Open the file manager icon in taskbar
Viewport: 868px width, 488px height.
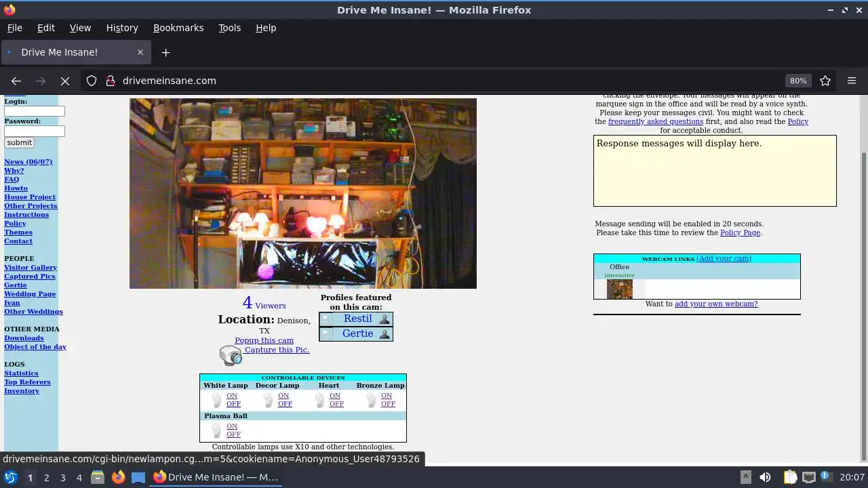coord(98,477)
